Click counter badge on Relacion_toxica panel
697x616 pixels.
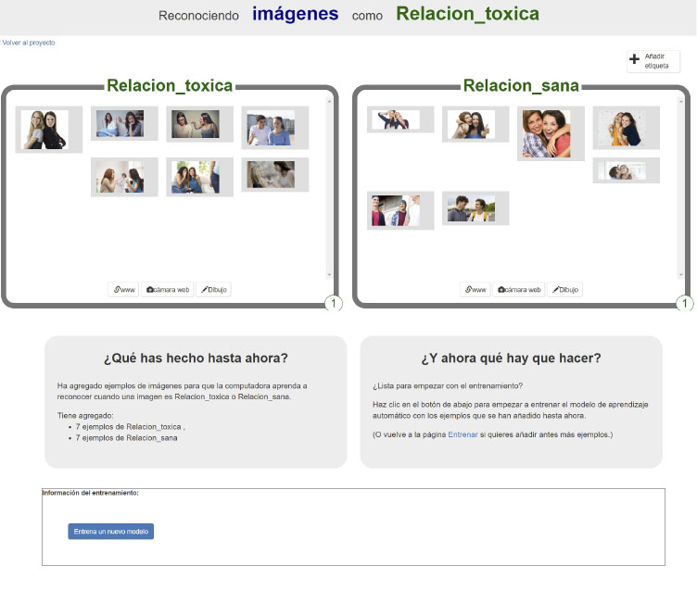tap(334, 303)
